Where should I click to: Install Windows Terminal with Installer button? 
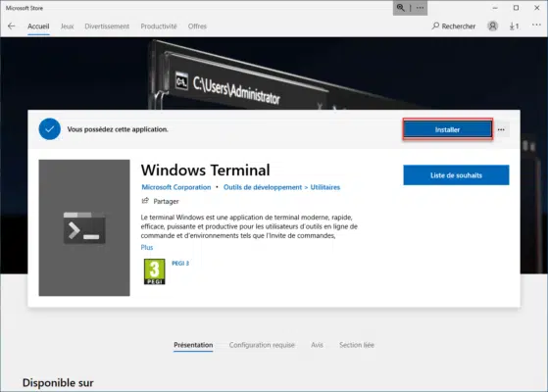tap(447, 129)
